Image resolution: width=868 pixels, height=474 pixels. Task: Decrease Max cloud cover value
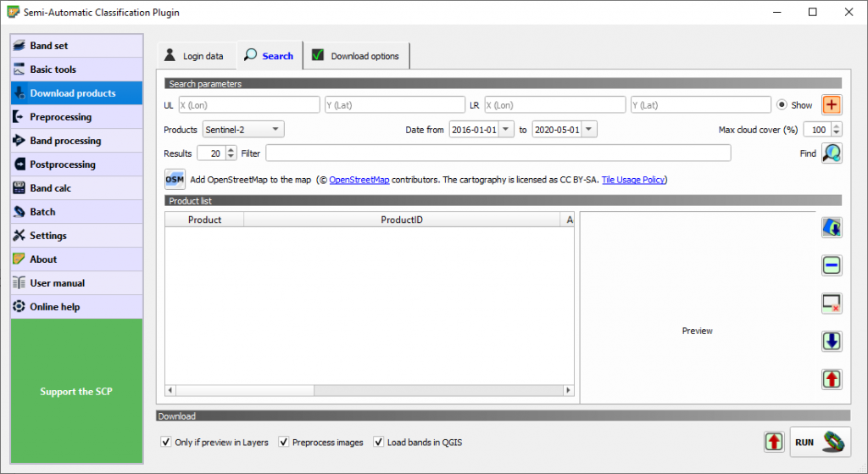click(837, 133)
